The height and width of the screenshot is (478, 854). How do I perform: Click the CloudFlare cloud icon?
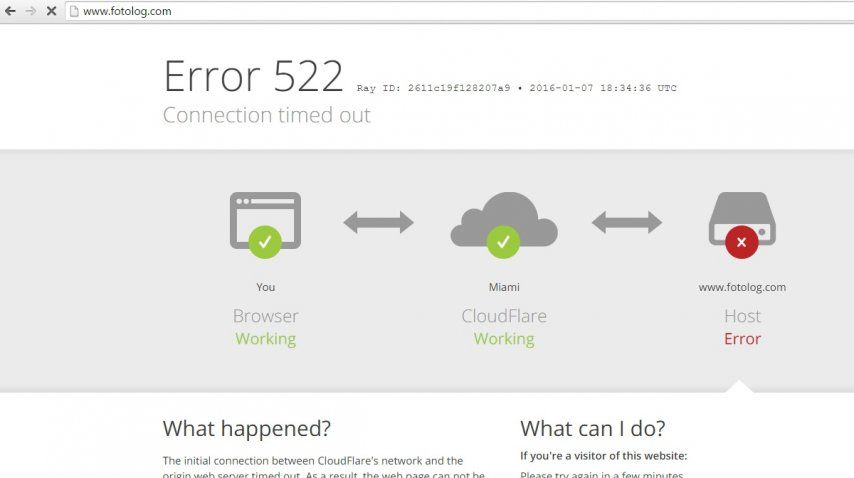[504, 224]
